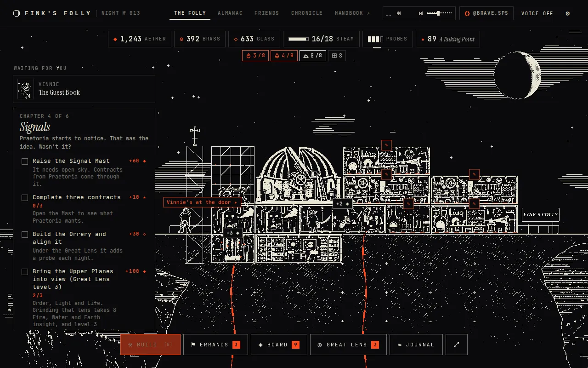Open the @BRAVE.SPS account button
The width and height of the screenshot is (588, 368).
[486, 13]
